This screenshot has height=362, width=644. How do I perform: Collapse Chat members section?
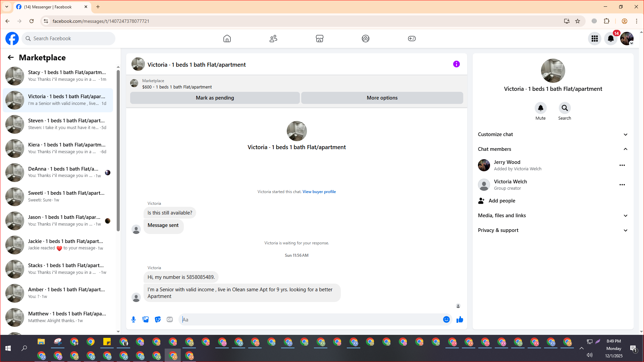point(553,149)
